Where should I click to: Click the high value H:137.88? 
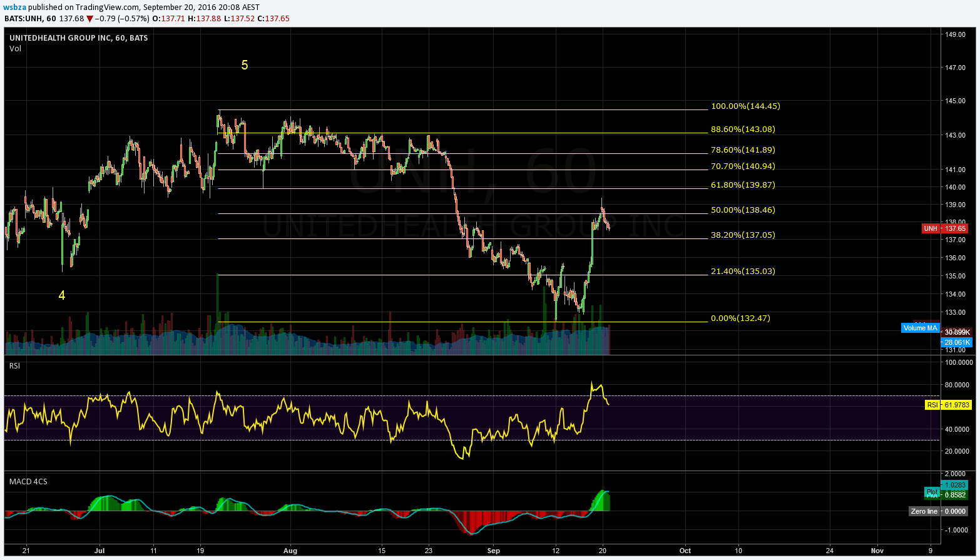coord(205,19)
